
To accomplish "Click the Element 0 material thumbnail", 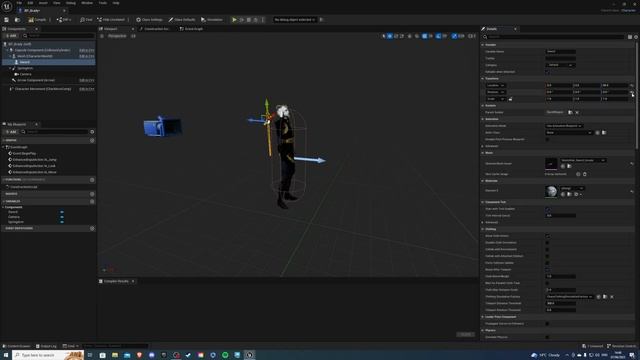I will tap(551, 191).
